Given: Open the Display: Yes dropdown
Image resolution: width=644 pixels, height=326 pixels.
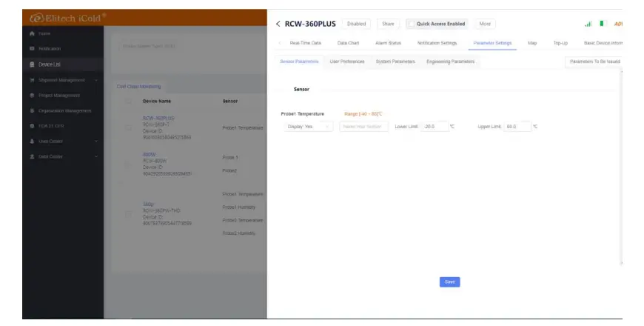Looking at the screenshot, I should coord(308,127).
